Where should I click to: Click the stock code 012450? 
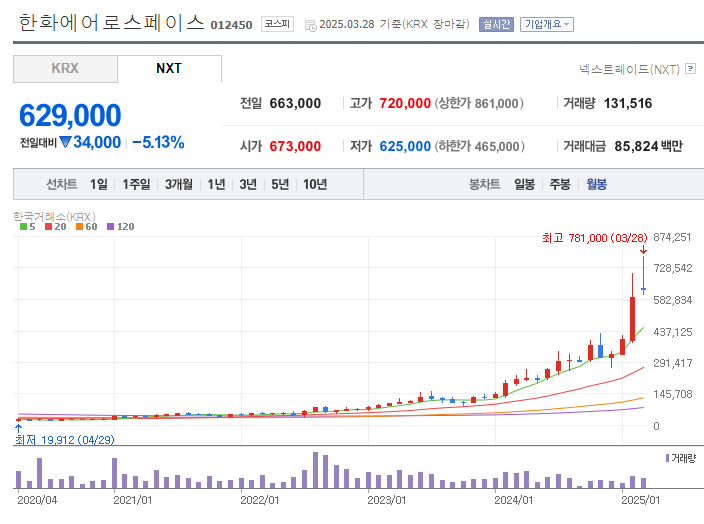(231, 25)
